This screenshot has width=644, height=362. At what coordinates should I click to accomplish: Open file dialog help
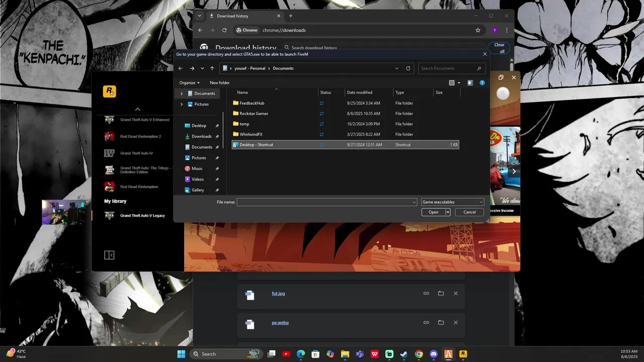tap(482, 83)
